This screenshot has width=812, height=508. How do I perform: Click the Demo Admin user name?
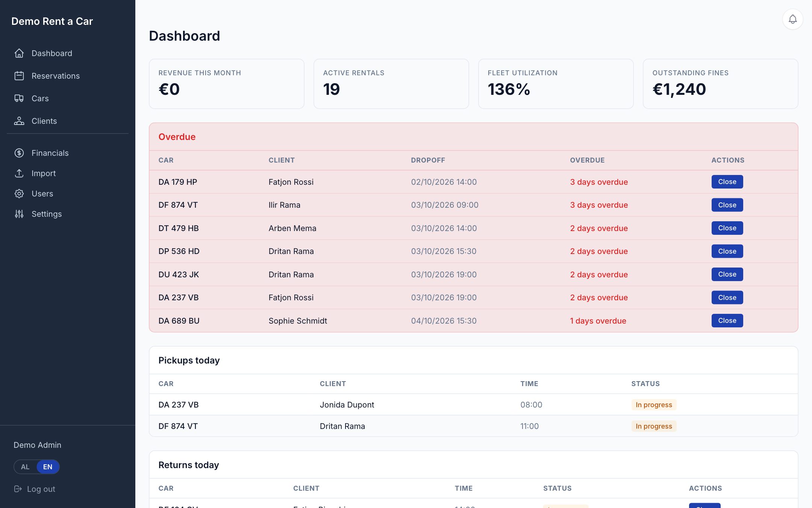(x=37, y=445)
